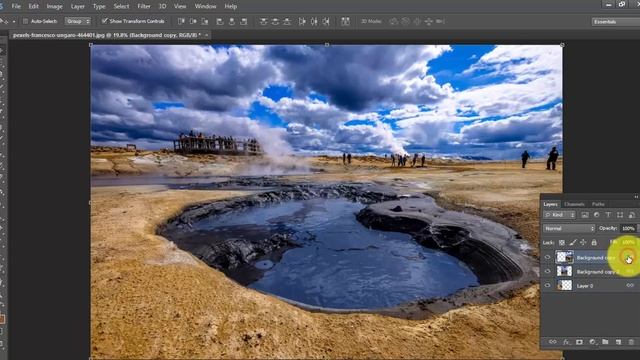Click "Layer 0" layer name
The image size is (640, 360).
click(x=585, y=286)
